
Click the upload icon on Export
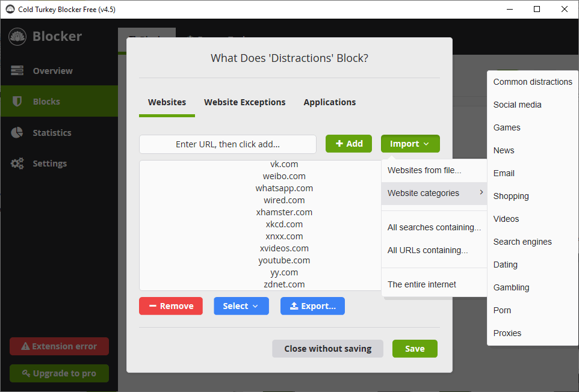294,305
